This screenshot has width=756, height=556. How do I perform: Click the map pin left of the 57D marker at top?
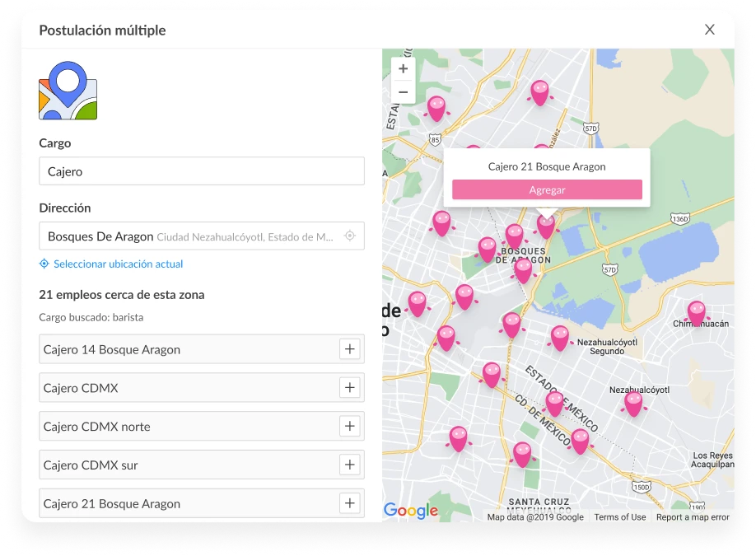coord(539,93)
